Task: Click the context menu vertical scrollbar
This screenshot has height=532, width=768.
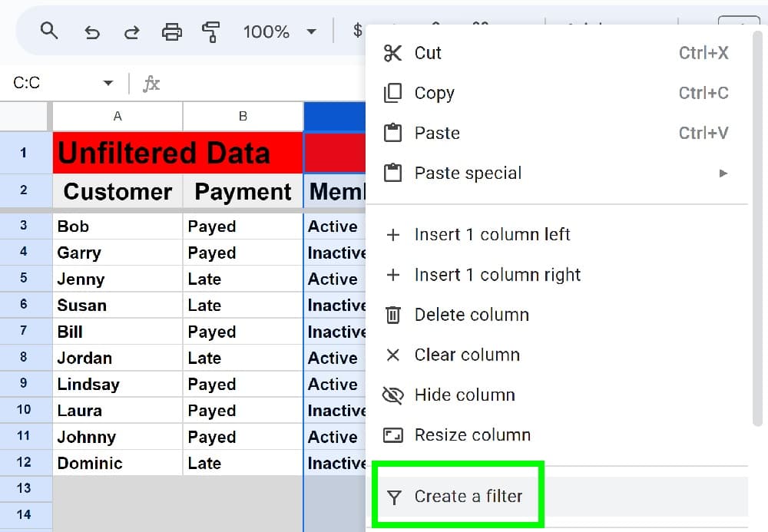Action: 758,227
